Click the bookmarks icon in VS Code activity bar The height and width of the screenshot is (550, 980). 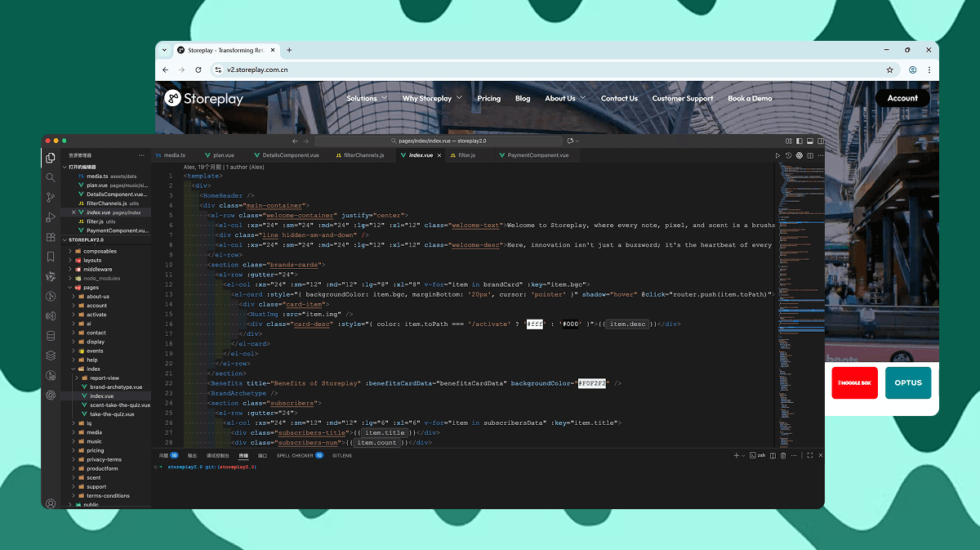[x=51, y=257]
